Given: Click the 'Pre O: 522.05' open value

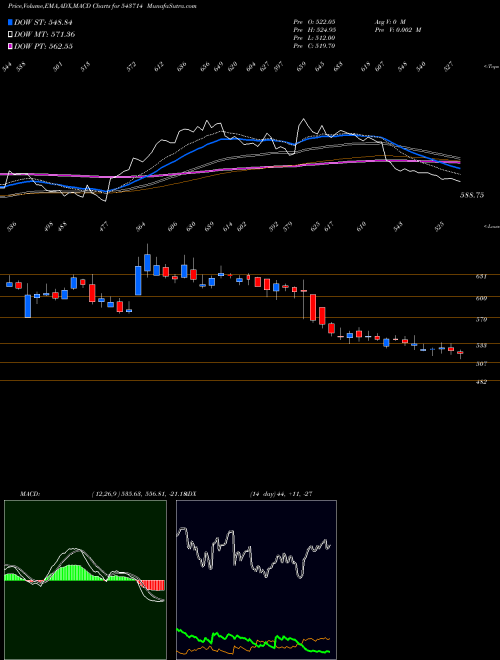Looking at the screenshot, I should pyautogui.click(x=314, y=21).
